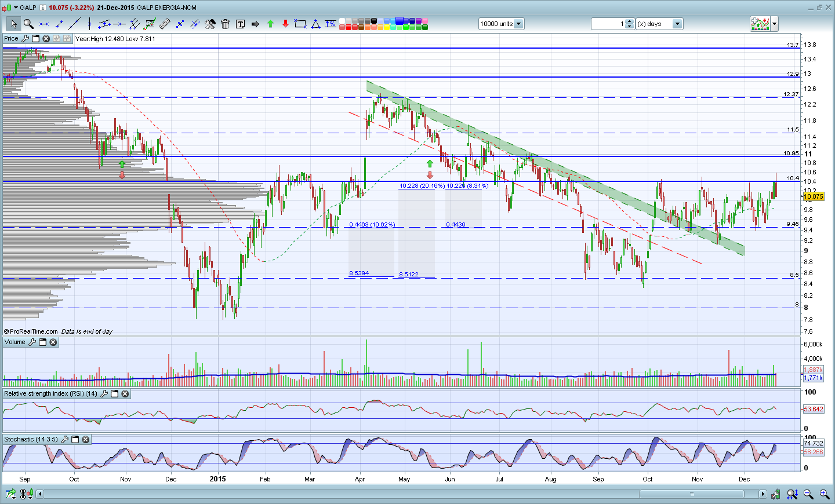
Task: Select the extended trend line tool
Action: tap(74, 24)
